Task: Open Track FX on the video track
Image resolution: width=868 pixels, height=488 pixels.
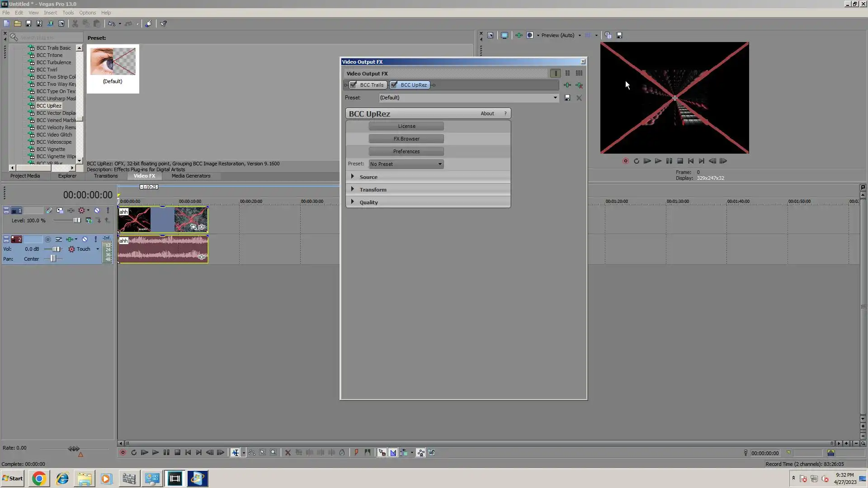Action: (x=71, y=211)
